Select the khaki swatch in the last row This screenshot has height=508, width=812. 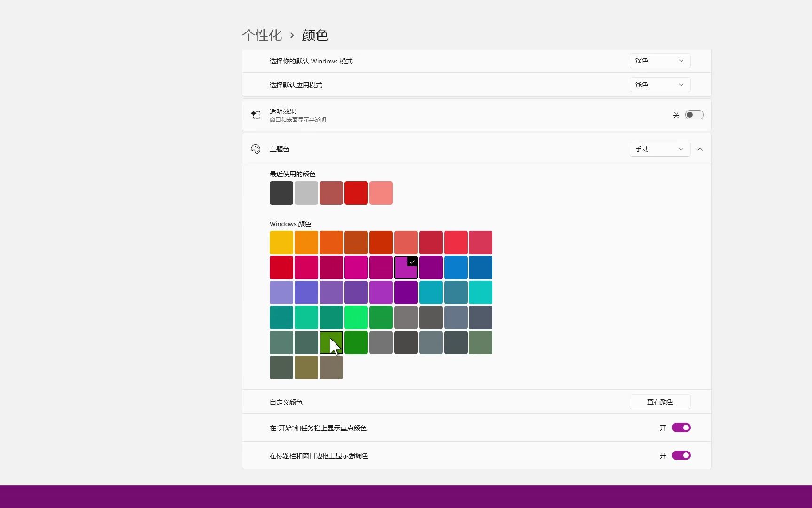306,367
